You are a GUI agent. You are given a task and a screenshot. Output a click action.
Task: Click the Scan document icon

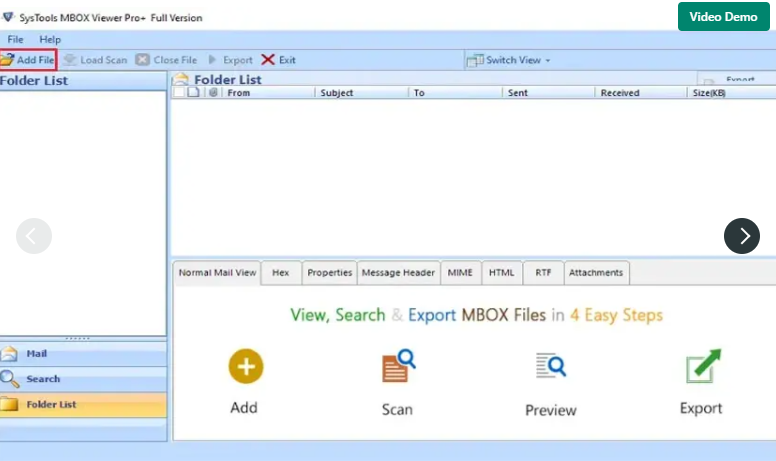(x=397, y=367)
